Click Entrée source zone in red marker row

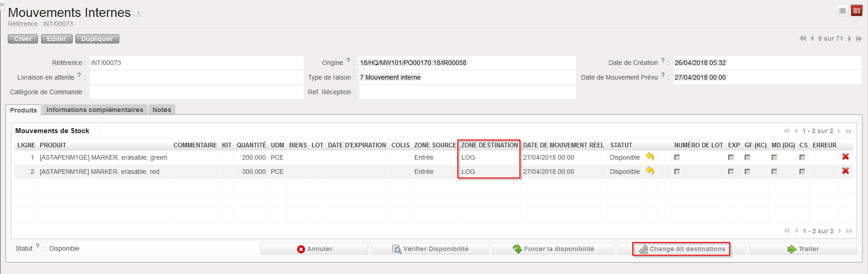424,172
